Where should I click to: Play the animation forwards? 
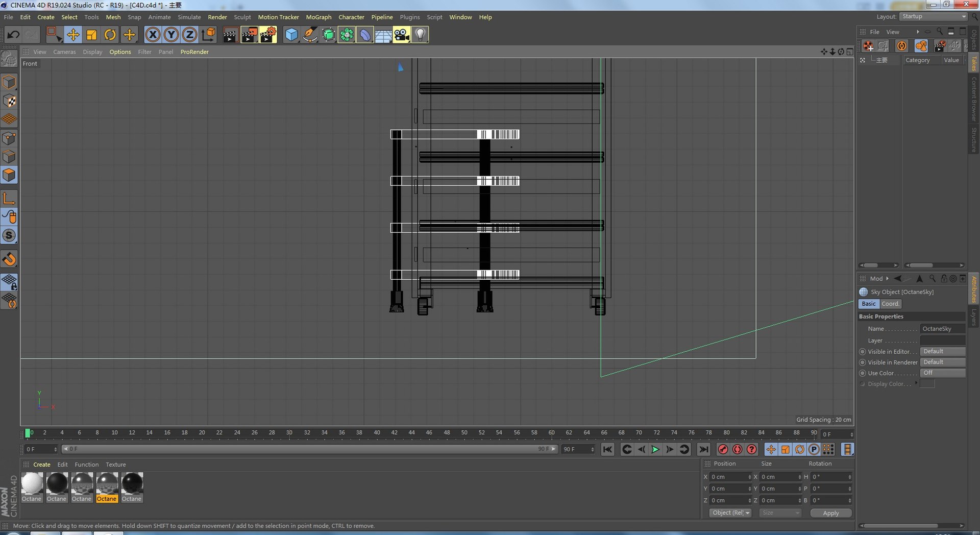pyautogui.click(x=655, y=449)
